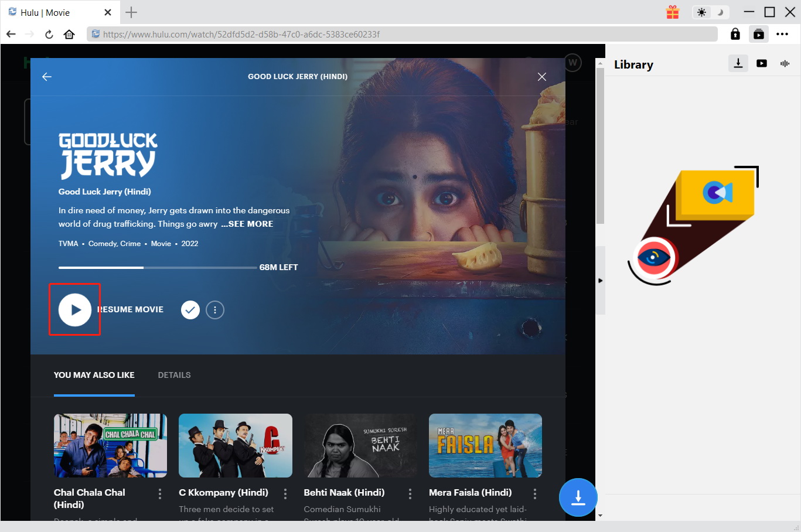This screenshot has height=532, width=801.
Task: Select the You May Also Like tab
Action: (94, 375)
